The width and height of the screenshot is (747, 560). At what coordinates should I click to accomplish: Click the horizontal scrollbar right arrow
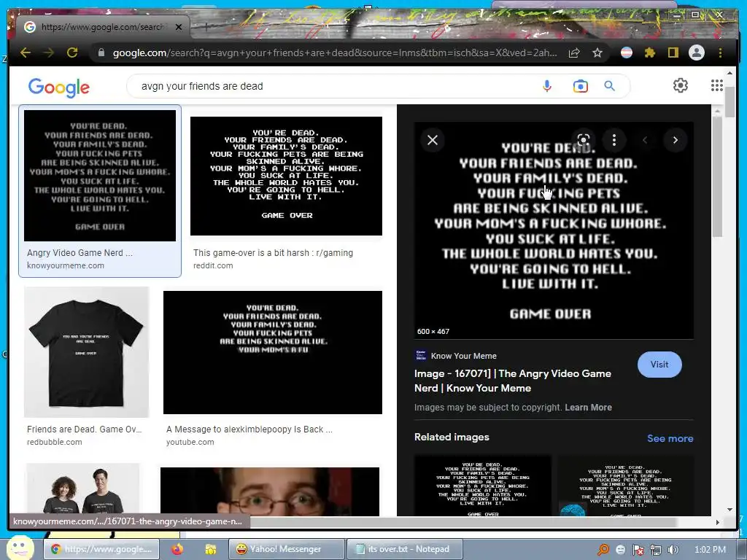point(718,522)
